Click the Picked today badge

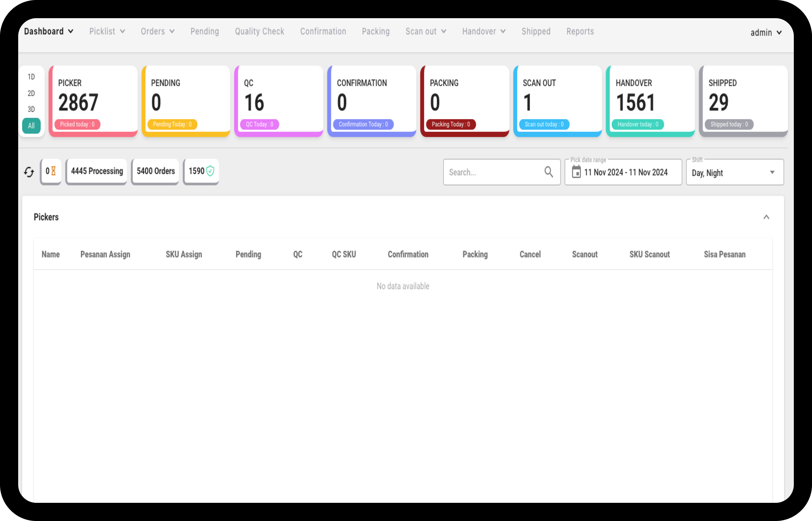pos(78,124)
